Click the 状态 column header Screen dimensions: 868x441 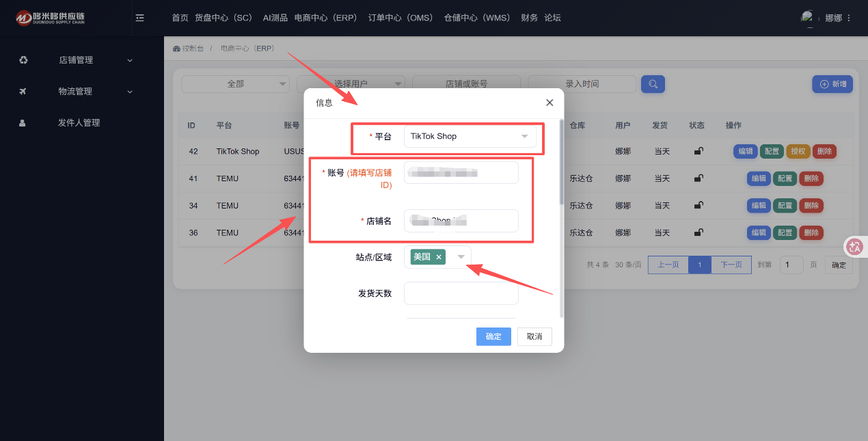696,126
